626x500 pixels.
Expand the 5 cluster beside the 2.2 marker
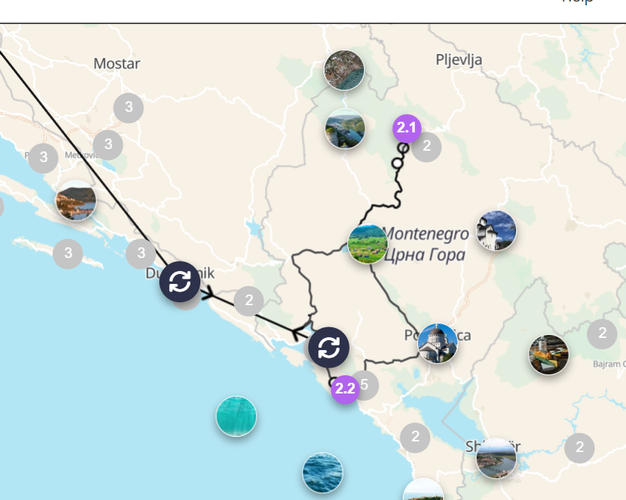coord(366,384)
